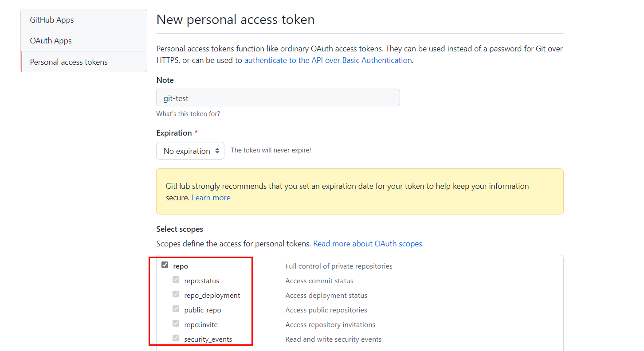Click the 'repo_deployment' scope label
The image size is (644, 351).
point(212,296)
